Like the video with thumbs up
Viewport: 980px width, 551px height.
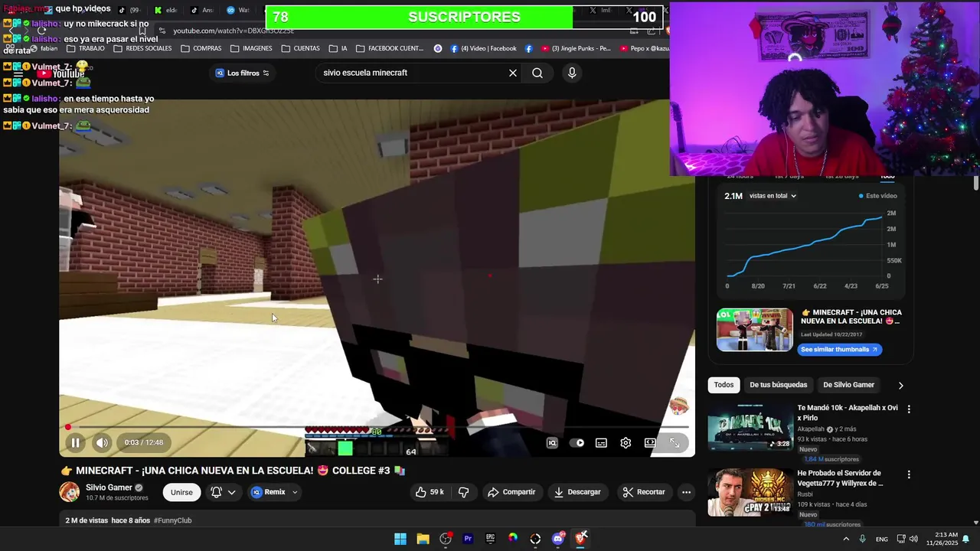430,492
